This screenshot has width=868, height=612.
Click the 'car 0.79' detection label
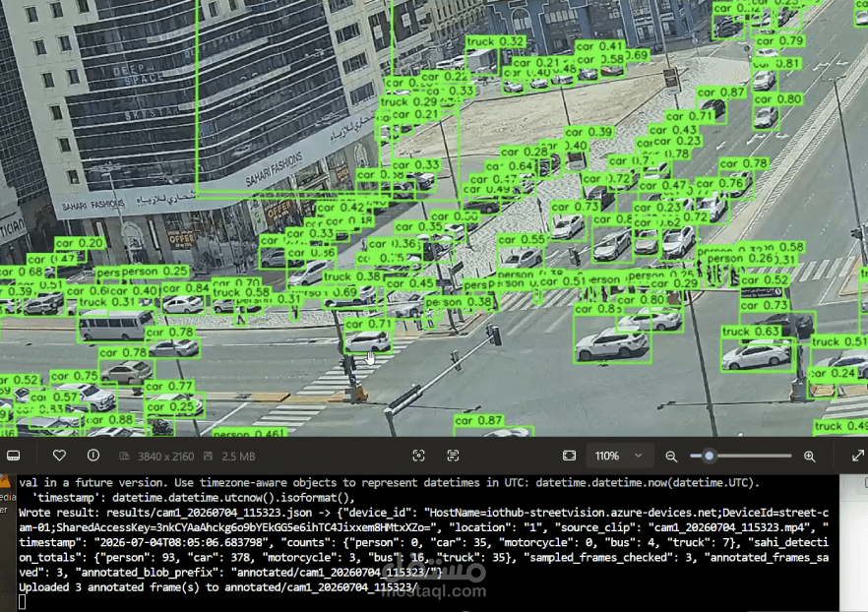[x=779, y=41]
